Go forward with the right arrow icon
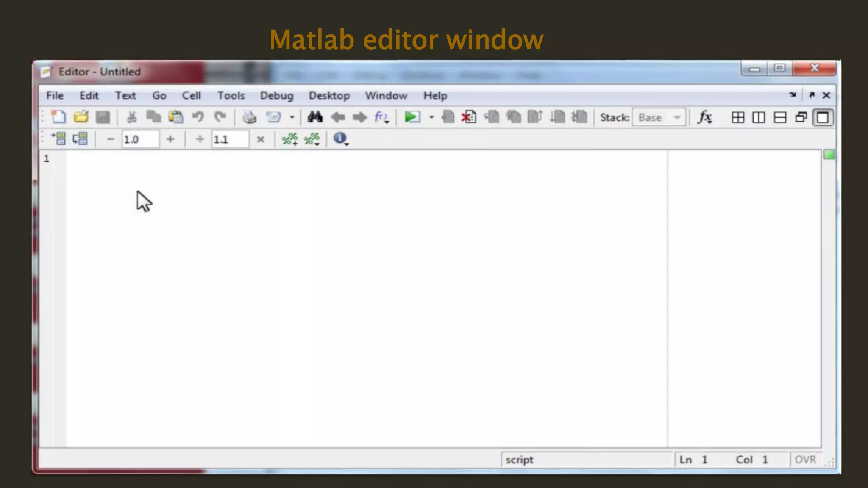The image size is (868, 488). click(x=359, y=117)
